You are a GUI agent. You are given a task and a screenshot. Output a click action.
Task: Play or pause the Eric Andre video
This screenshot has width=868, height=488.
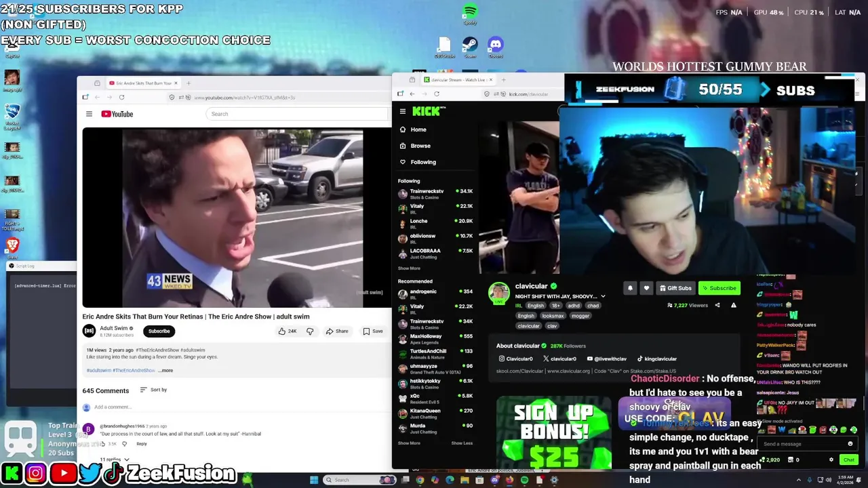237,218
